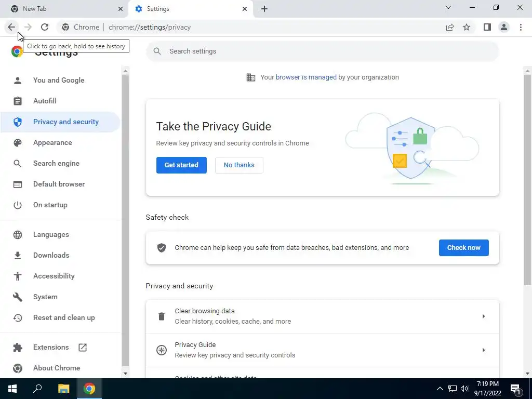The width and height of the screenshot is (532, 399).
Task: Expand Clear browsing data arrow
Action: point(484,316)
